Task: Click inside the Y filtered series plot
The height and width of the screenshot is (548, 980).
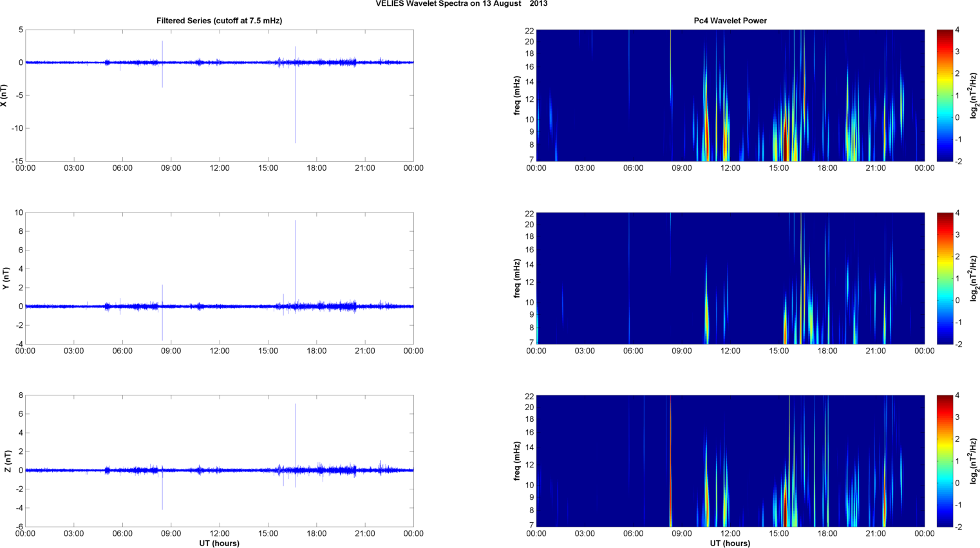Action: point(220,278)
